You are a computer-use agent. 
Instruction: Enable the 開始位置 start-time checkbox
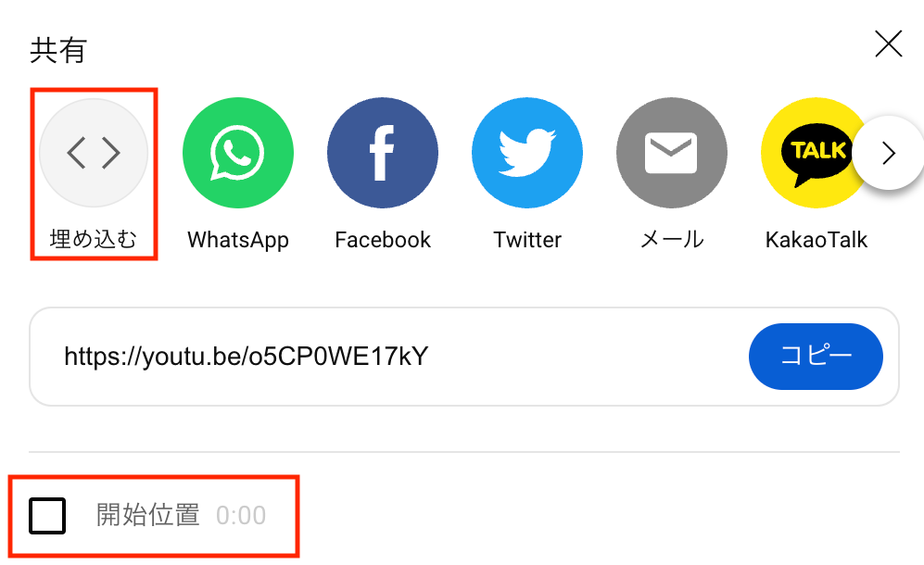pos(47,516)
